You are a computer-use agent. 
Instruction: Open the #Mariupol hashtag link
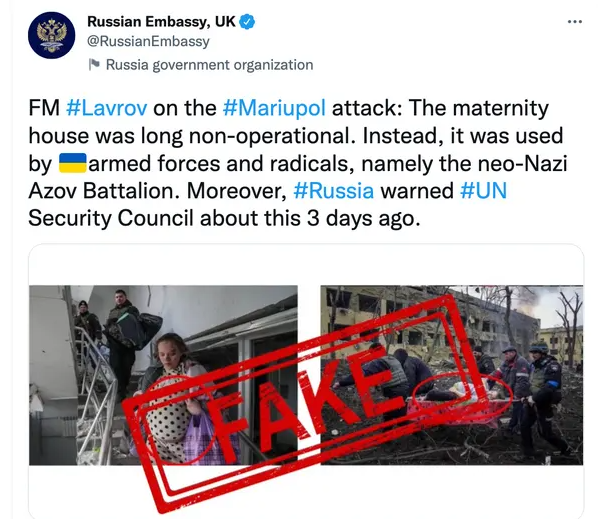click(x=274, y=108)
